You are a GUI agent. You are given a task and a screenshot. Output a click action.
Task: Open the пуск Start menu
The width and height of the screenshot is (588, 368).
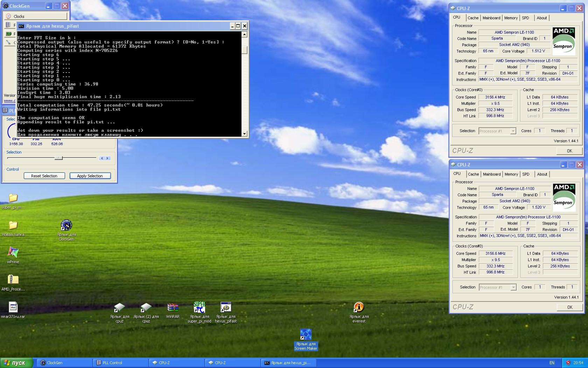16,363
